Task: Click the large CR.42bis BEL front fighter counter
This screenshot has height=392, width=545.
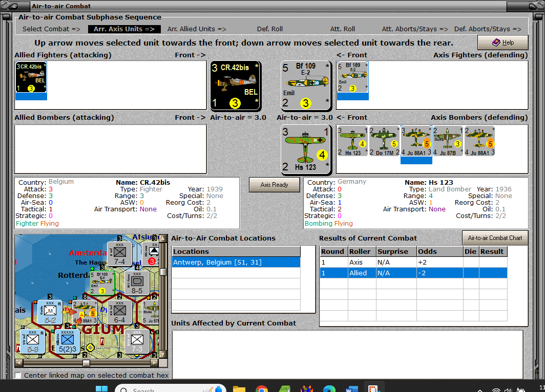Action: coord(235,85)
